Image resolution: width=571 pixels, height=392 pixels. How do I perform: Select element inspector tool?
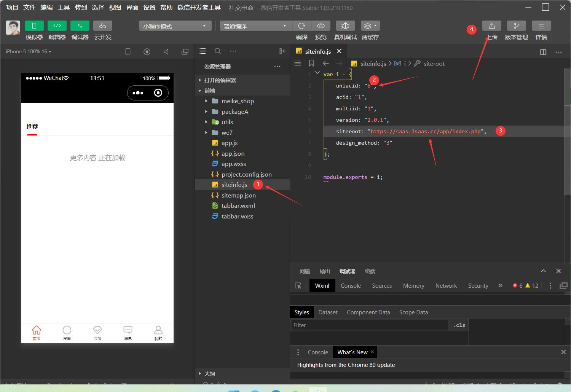298,286
